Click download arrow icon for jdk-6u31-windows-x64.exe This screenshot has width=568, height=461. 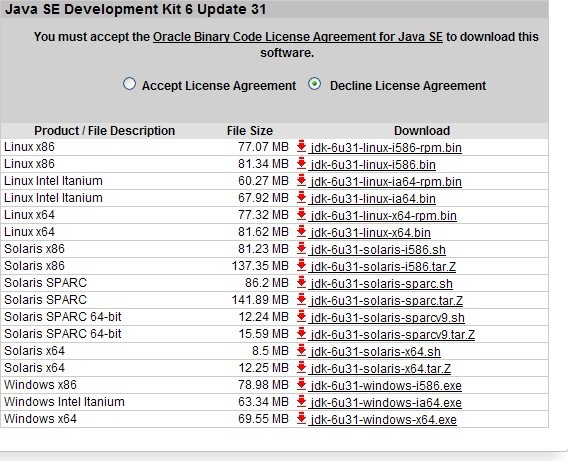[x=301, y=418]
